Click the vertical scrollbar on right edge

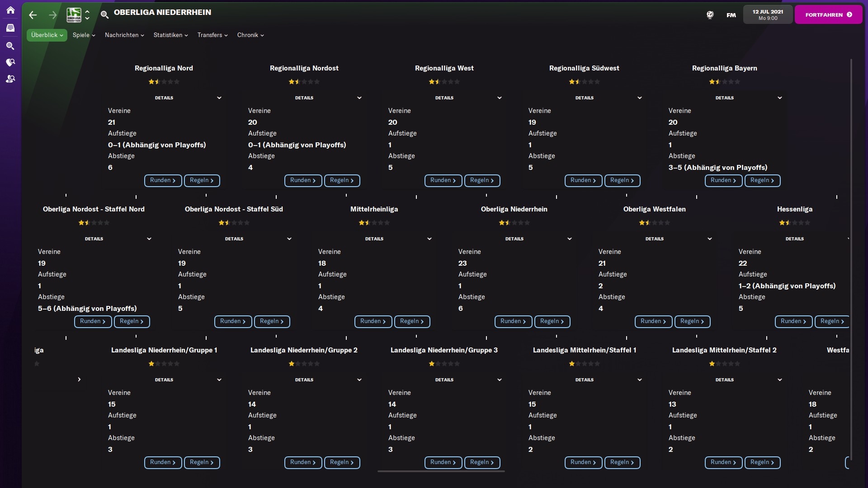coord(851,260)
